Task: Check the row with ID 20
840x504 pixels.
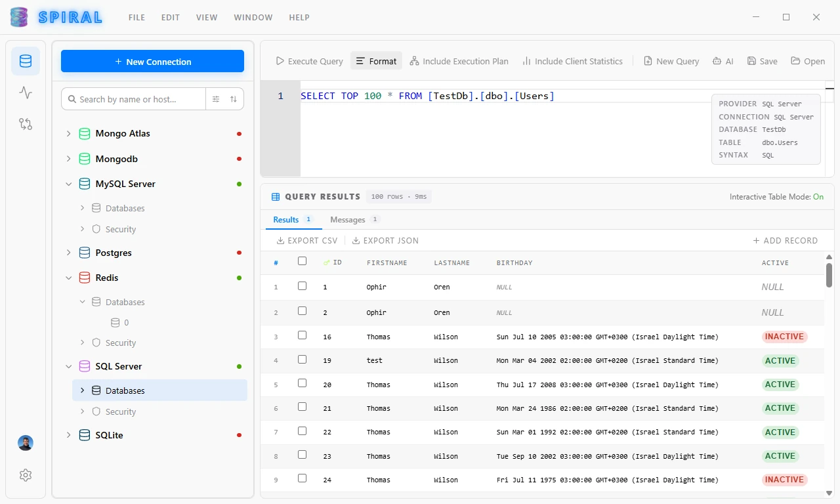Action: tap(302, 383)
